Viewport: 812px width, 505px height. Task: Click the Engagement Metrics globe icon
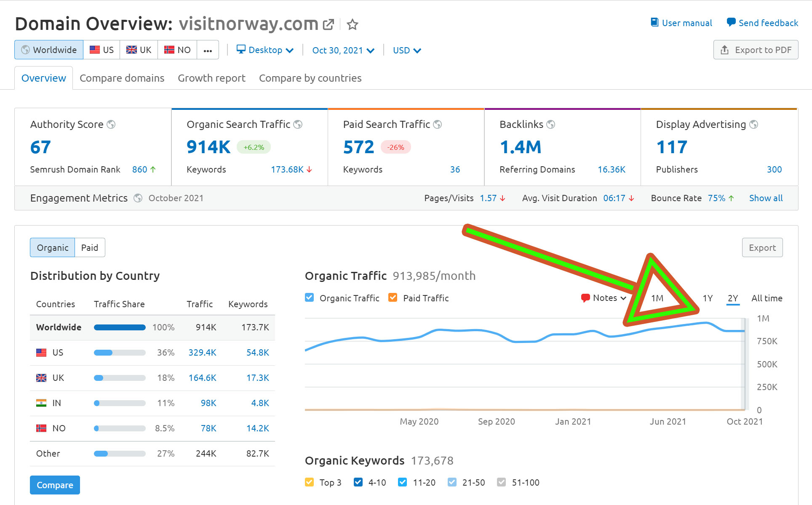(x=138, y=198)
